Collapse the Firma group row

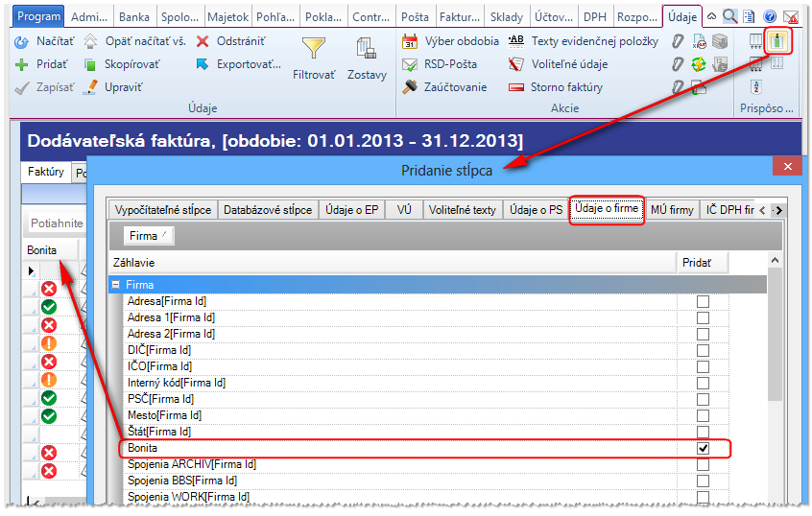click(x=116, y=285)
